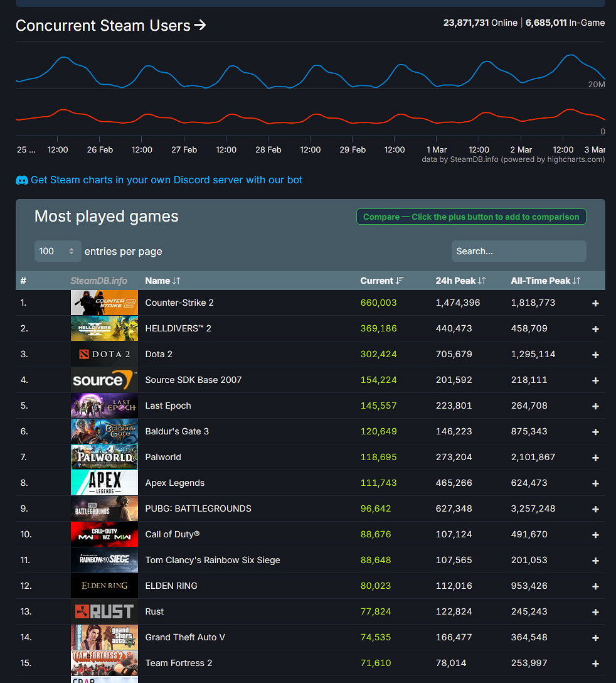Add Counter-Strike 2 to the comparison
Image resolution: width=616 pixels, height=683 pixels.
pyautogui.click(x=595, y=303)
